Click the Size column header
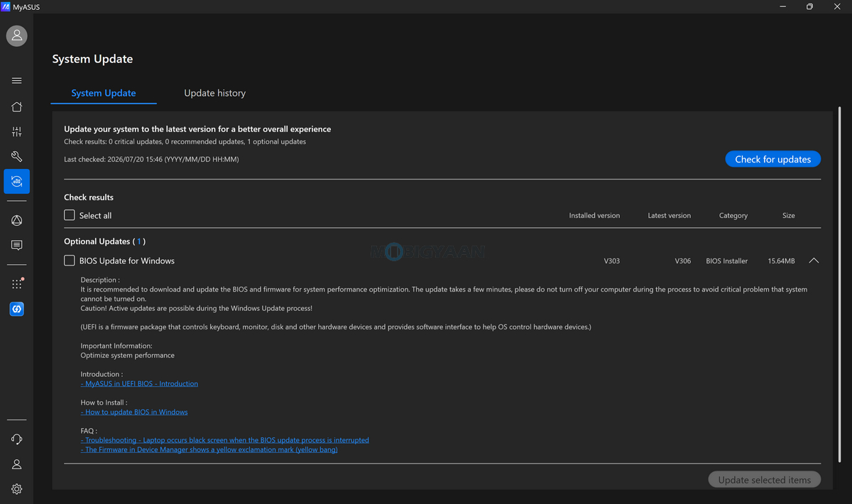This screenshot has height=504, width=852. pos(789,216)
